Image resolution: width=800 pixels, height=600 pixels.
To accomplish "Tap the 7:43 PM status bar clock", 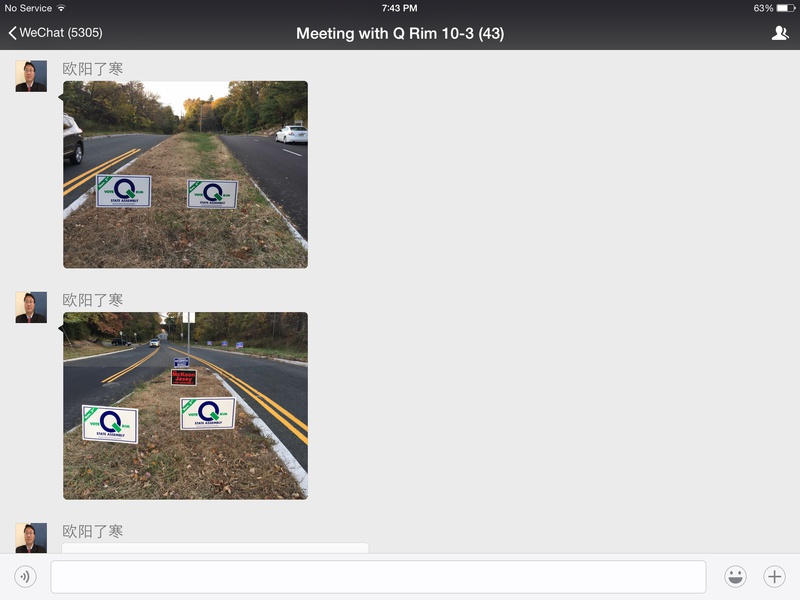I will pos(399,8).
